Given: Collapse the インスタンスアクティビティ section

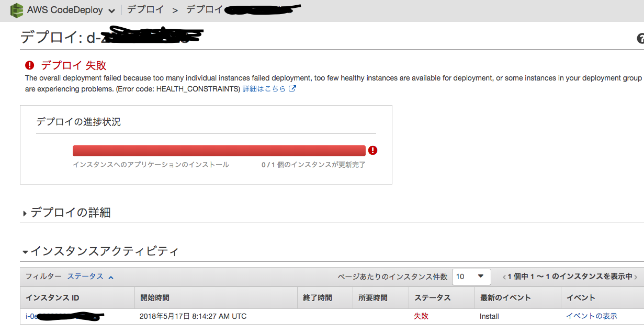Looking at the screenshot, I should [x=25, y=251].
